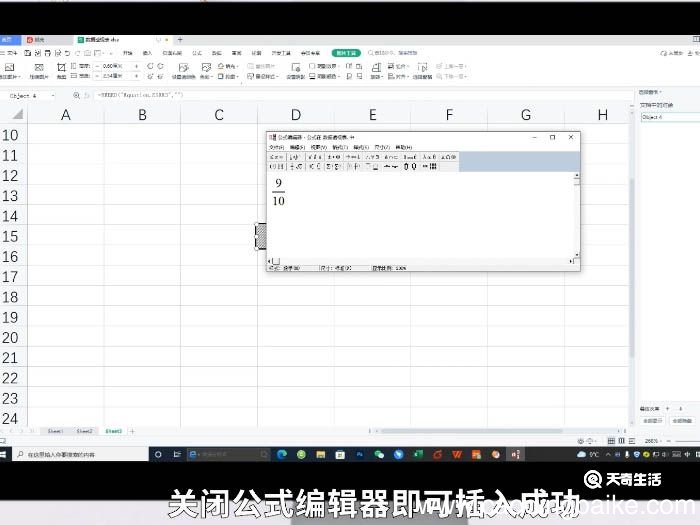
Task: Click the formula bar zoom lookup icon
Action: [x=76, y=95]
